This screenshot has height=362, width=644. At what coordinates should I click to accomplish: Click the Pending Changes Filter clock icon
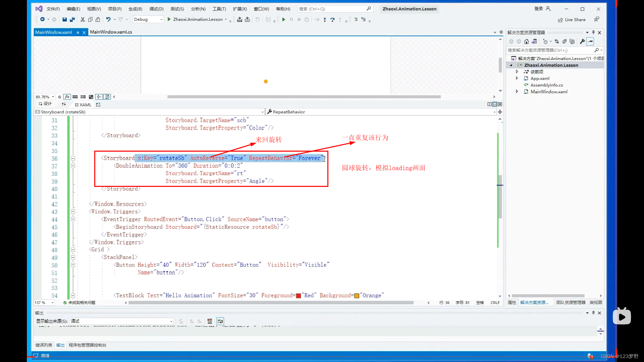click(x=545, y=41)
